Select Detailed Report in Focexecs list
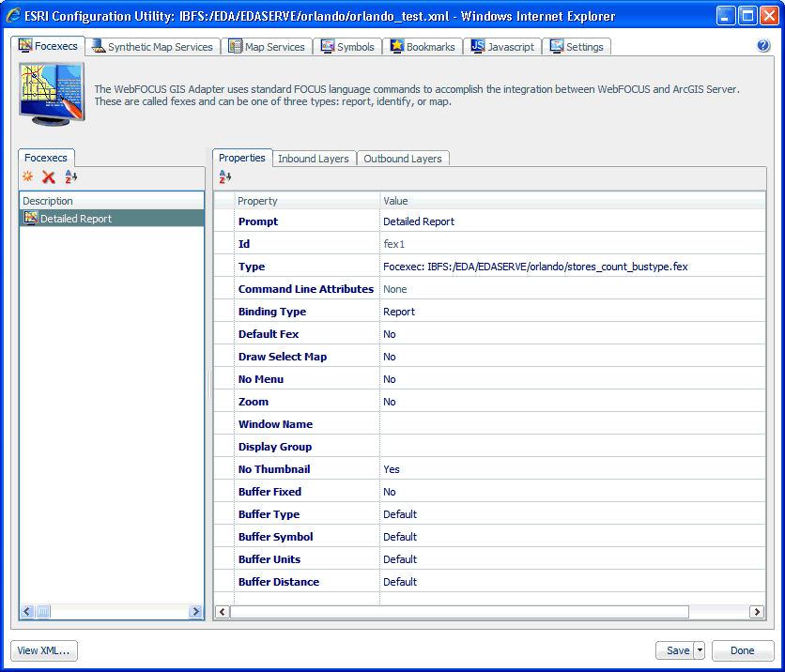 coord(112,218)
